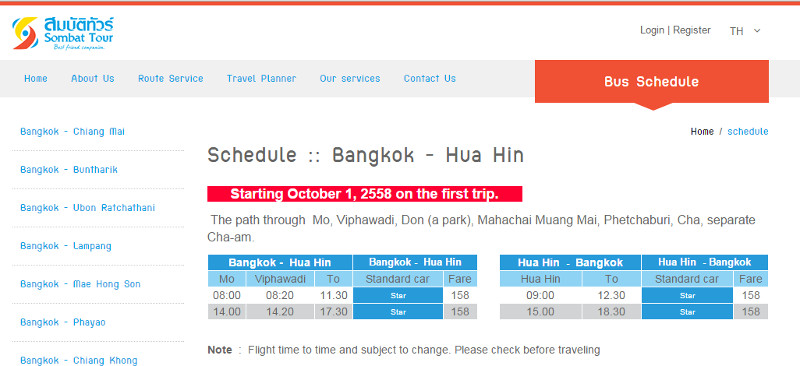Go to Our services menu item
This screenshot has width=800, height=366.
pyautogui.click(x=350, y=79)
